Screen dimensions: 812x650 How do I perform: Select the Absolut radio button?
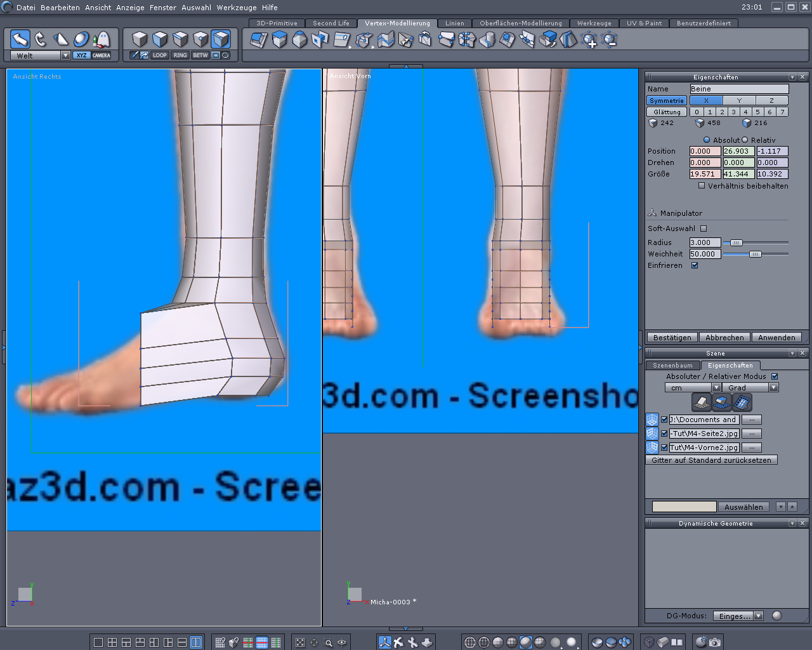pyautogui.click(x=707, y=140)
